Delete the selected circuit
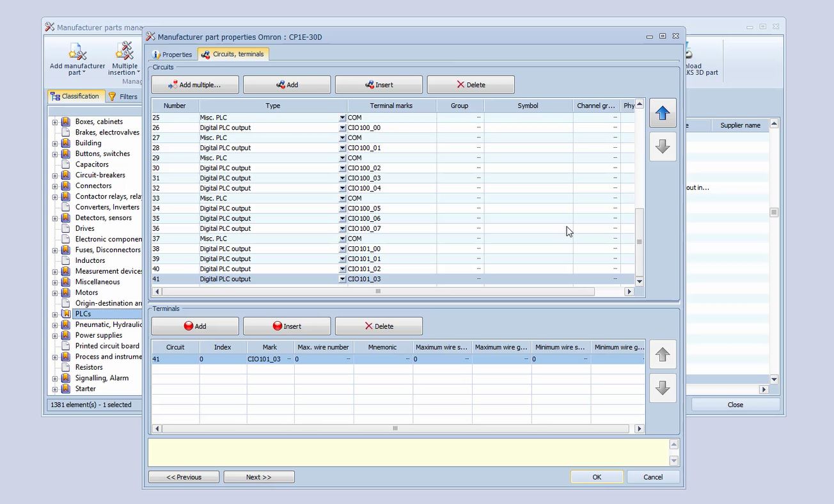The height and width of the screenshot is (504, 834). click(x=471, y=84)
